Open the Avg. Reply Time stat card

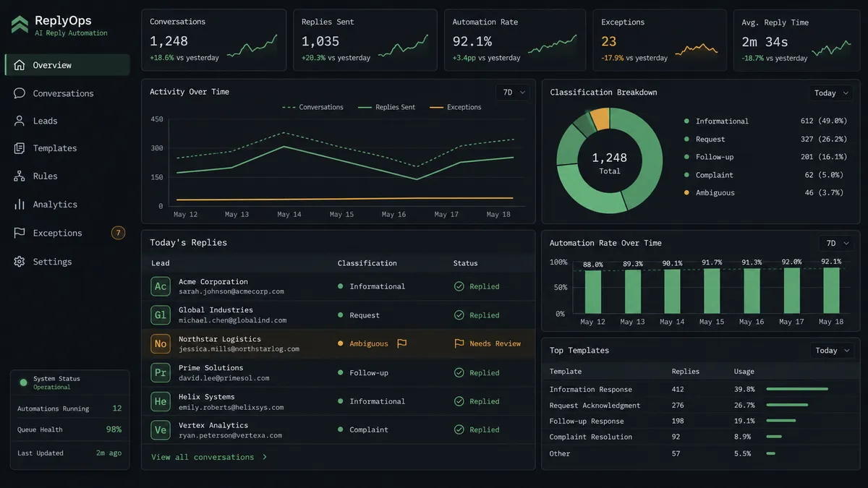[x=796, y=40]
